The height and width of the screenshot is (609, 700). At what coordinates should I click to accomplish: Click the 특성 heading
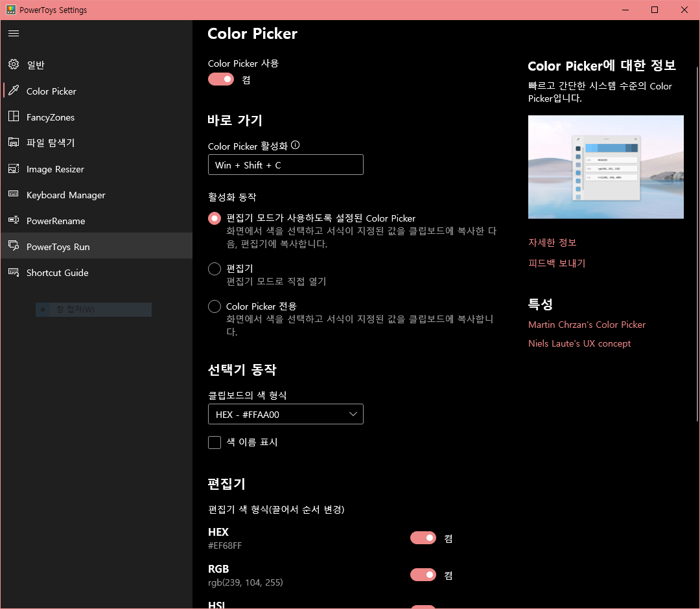(x=540, y=304)
